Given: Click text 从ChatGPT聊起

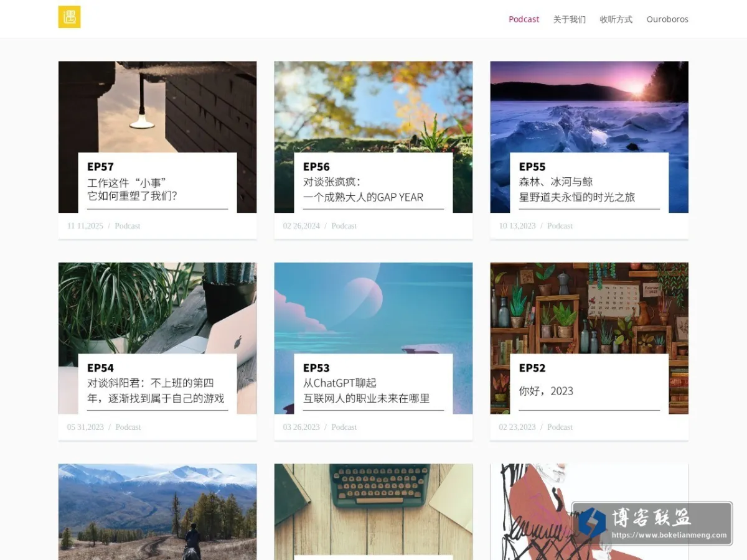Looking at the screenshot, I should click(340, 383).
